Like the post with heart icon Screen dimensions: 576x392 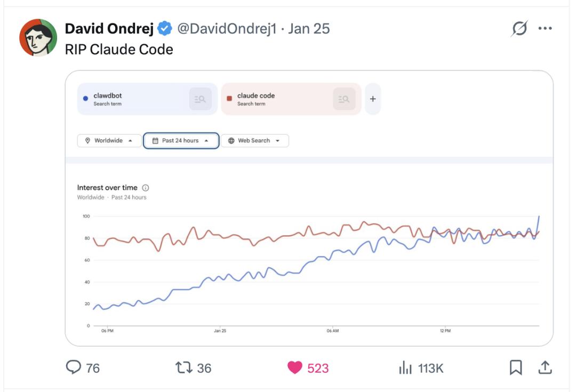(295, 367)
